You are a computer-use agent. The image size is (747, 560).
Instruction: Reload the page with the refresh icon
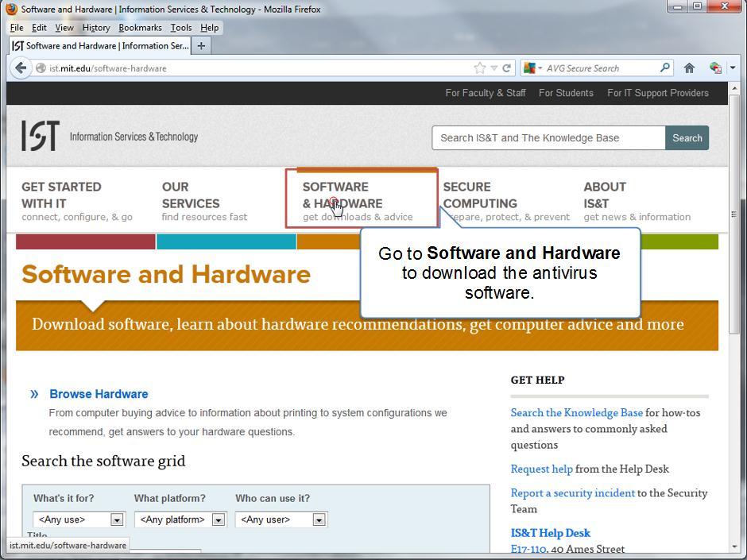(506, 68)
